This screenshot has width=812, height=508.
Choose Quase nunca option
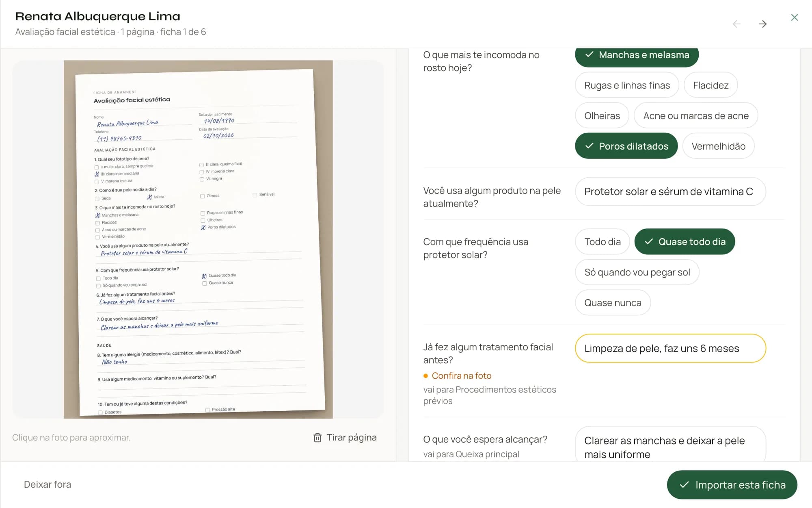613,303
